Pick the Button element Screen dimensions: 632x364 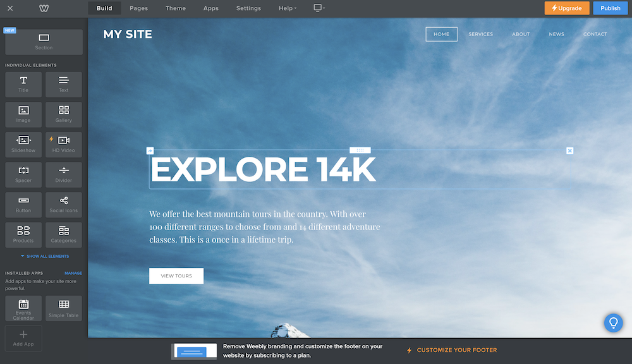click(23, 205)
